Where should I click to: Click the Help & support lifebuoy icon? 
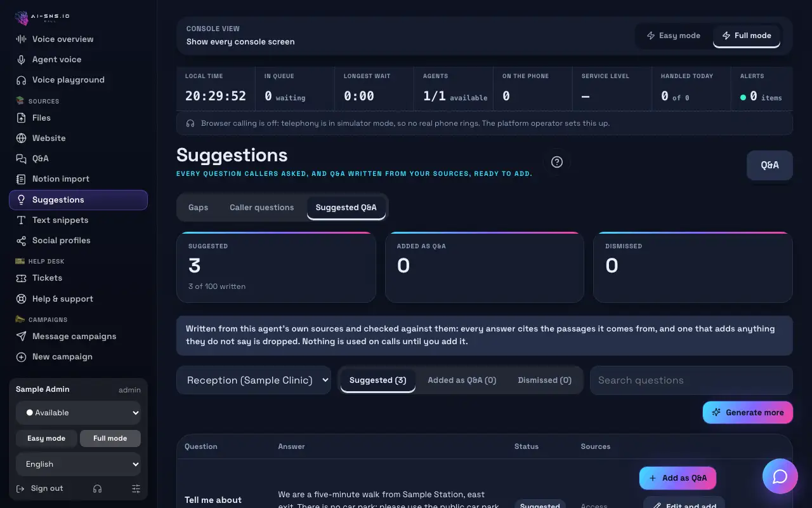21,299
